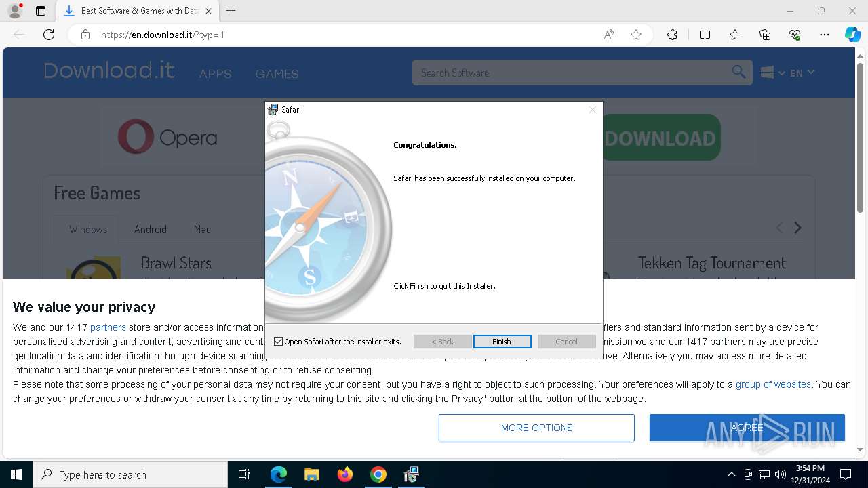Image resolution: width=868 pixels, height=488 pixels.
Task: Open the Favorites list
Action: [x=735, y=35]
